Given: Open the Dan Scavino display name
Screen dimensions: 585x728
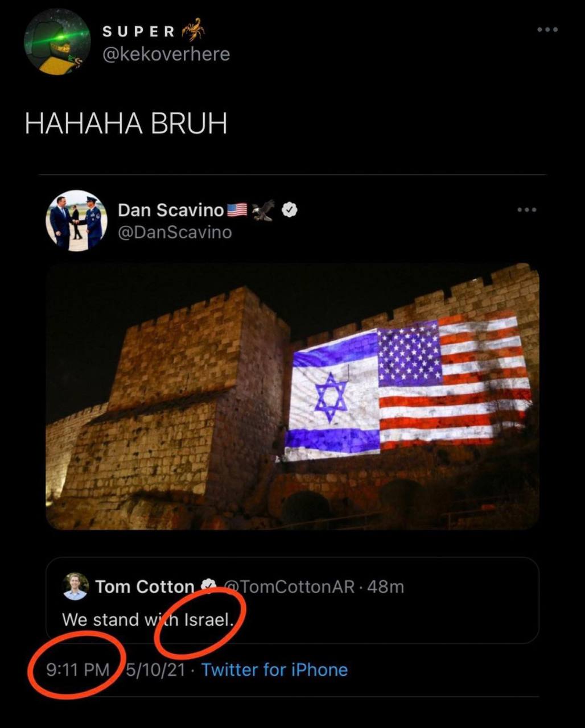Looking at the screenshot, I should pyautogui.click(x=171, y=210).
